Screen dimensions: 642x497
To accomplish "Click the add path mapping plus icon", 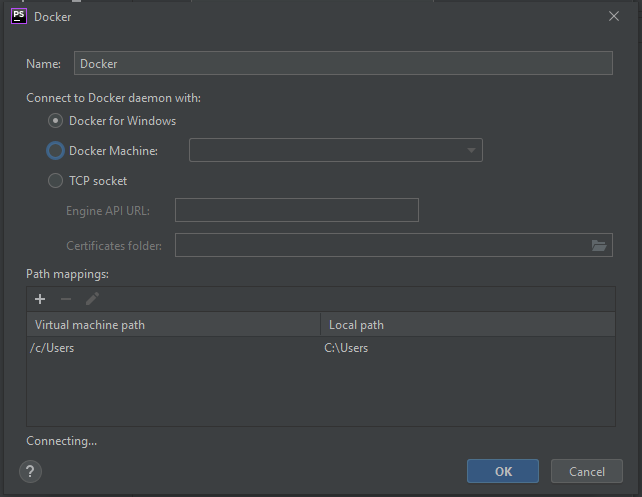I will 40,299.
